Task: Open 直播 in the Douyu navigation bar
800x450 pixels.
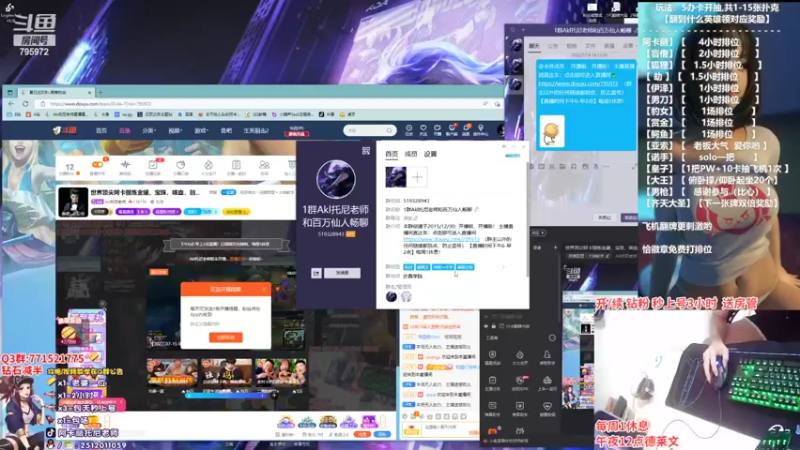Action: click(124, 131)
